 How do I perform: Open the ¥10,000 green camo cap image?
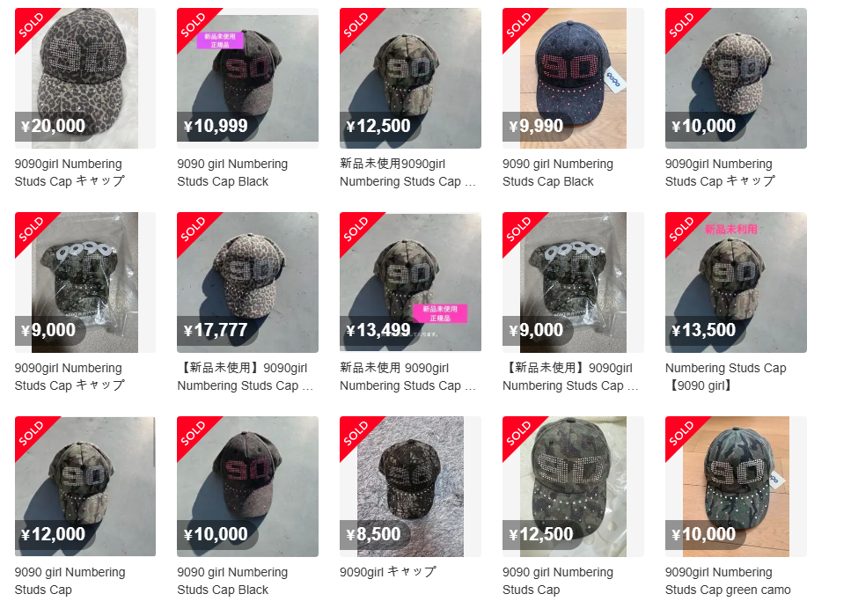coord(736,487)
